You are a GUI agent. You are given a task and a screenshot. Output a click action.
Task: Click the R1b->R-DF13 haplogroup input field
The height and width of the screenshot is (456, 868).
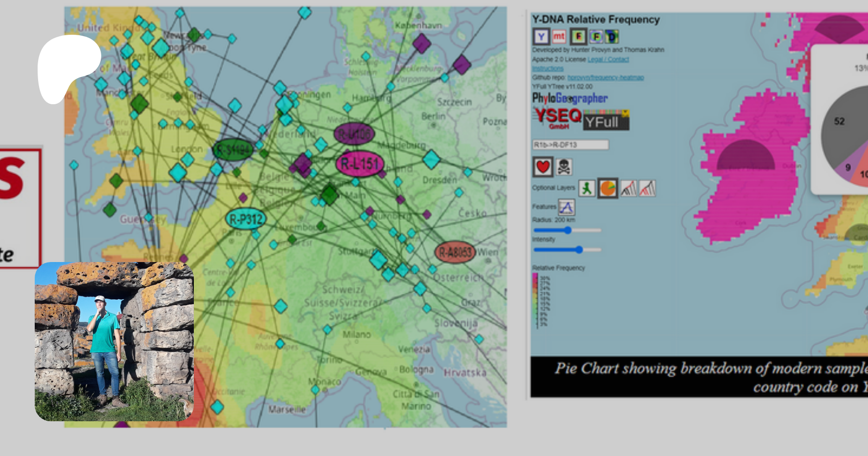[570, 145]
